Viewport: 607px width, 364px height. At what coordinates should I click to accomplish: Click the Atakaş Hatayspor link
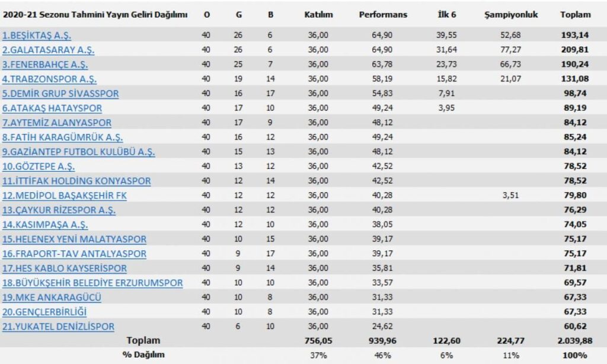point(52,108)
